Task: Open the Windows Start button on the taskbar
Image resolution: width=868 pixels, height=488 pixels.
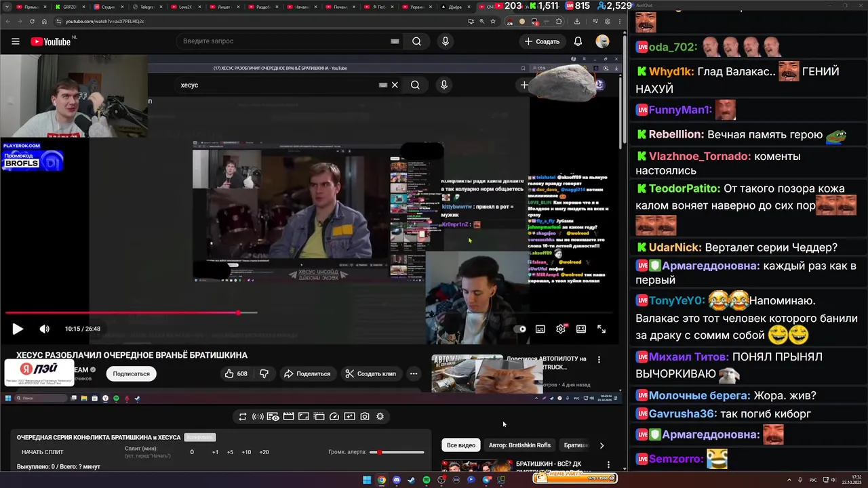Action: [x=367, y=480]
